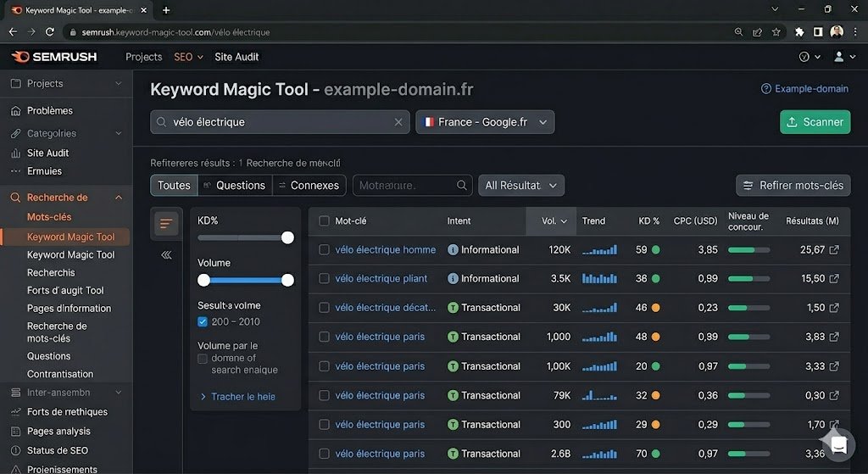Viewport: 868px width, 474px height.
Task: Click the magnifier icon in filter box
Action: click(x=462, y=186)
